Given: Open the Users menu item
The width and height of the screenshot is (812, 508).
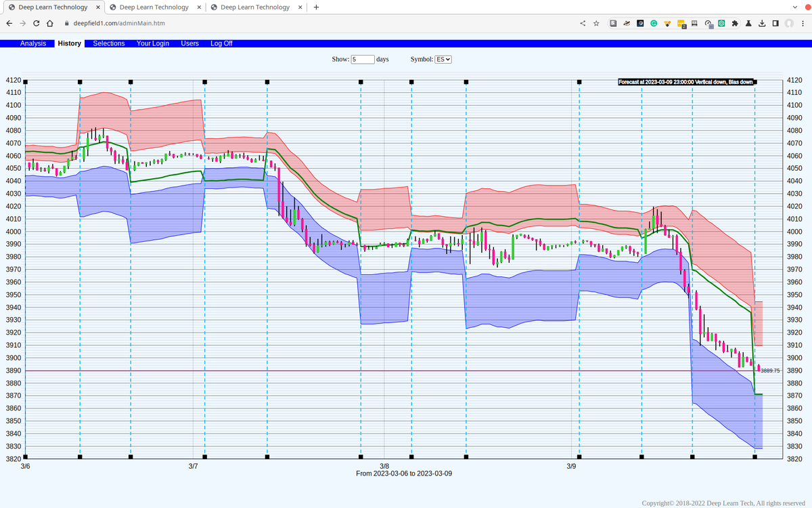Looking at the screenshot, I should click(190, 43).
